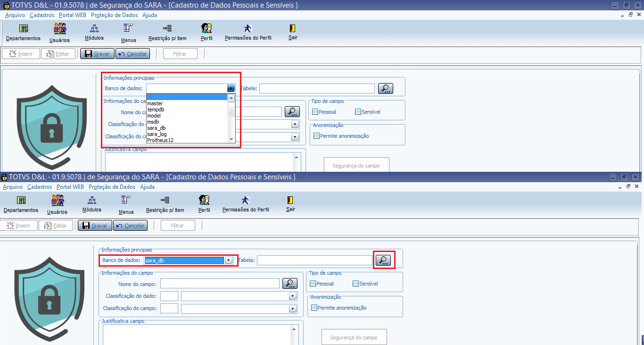Click Cancelar in the upper window
The height and width of the screenshot is (345, 644).
point(132,54)
